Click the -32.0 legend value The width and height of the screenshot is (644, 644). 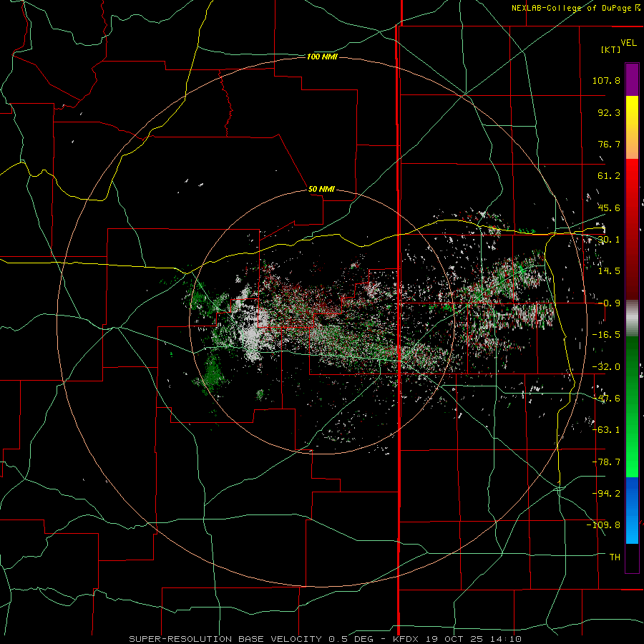(606, 367)
